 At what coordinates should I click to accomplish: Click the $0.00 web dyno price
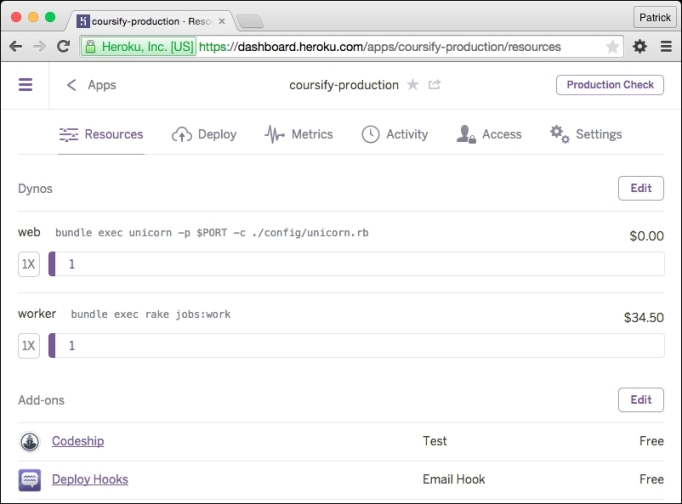[x=646, y=236]
